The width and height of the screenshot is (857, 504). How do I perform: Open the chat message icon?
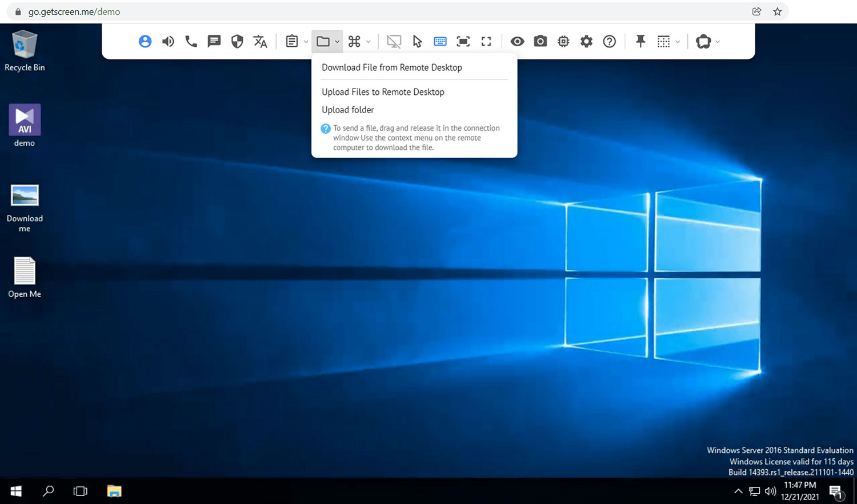point(214,41)
